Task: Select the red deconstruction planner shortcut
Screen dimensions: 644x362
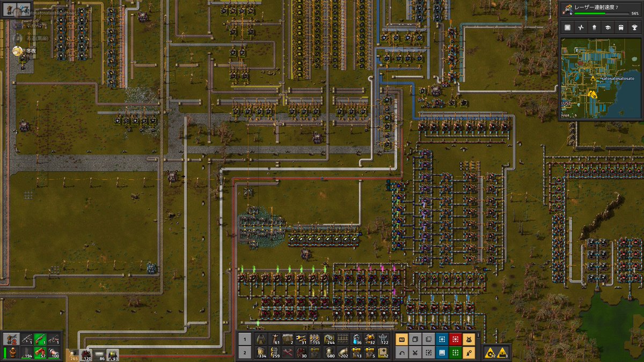Action: pos(455,339)
